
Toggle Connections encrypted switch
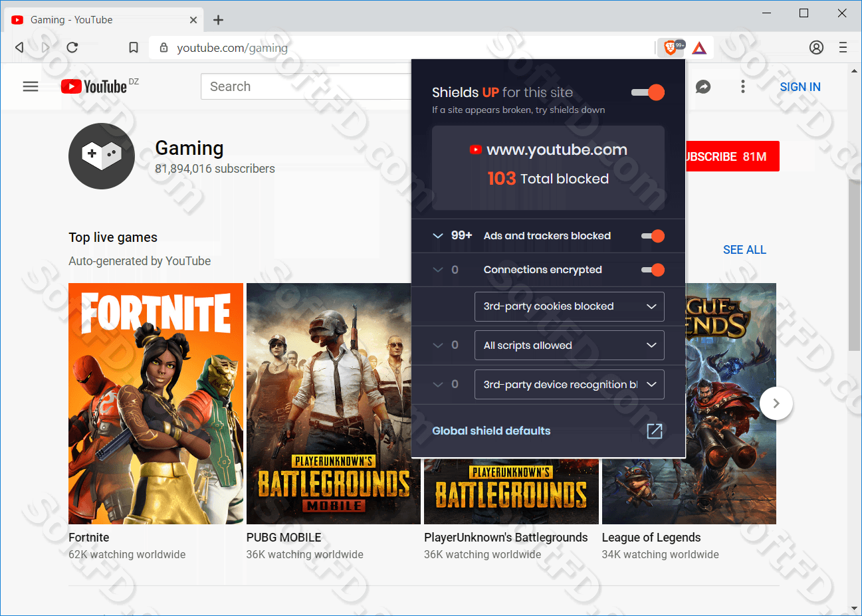click(x=653, y=270)
